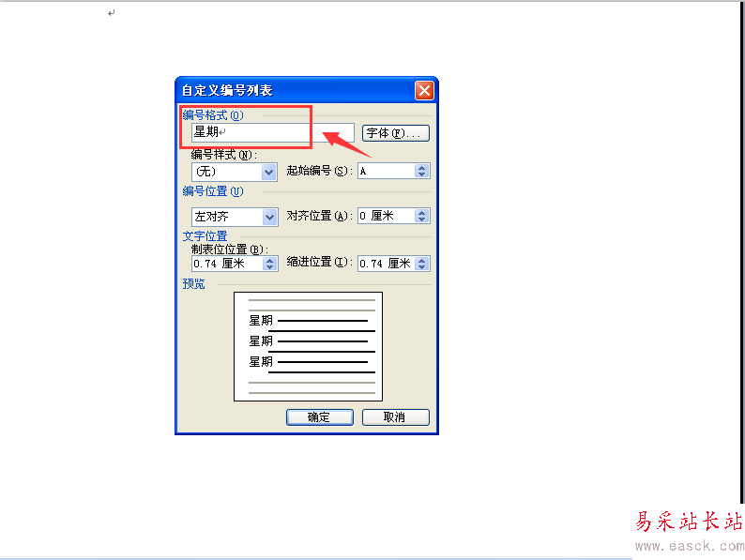Click the numbering preview box
The image size is (745, 560).
tap(308, 347)
